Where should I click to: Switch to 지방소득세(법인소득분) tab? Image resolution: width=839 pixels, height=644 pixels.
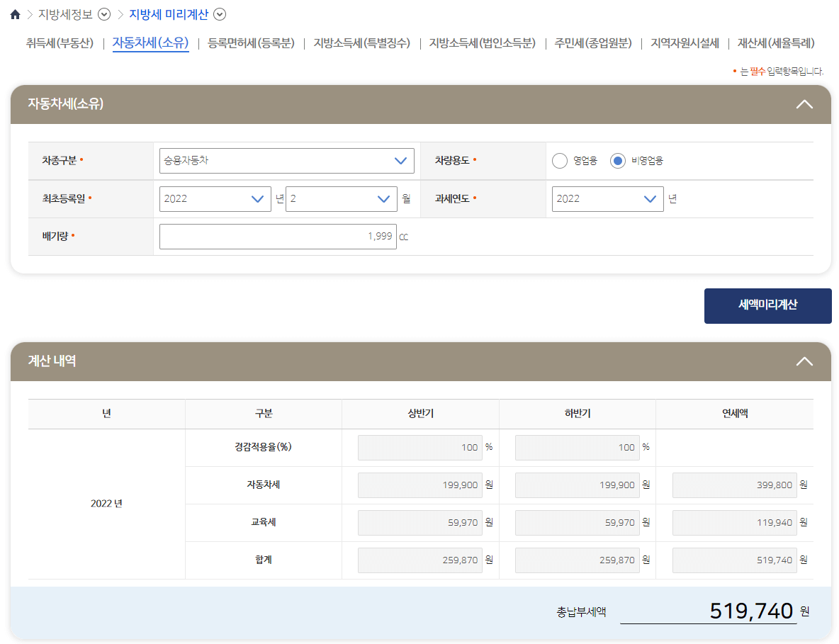[482, 43]
